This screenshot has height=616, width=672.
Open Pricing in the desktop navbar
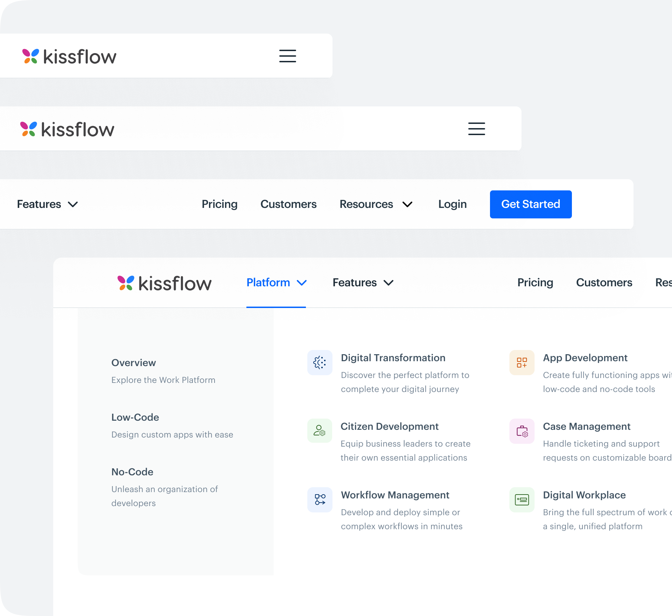[535, 283]
